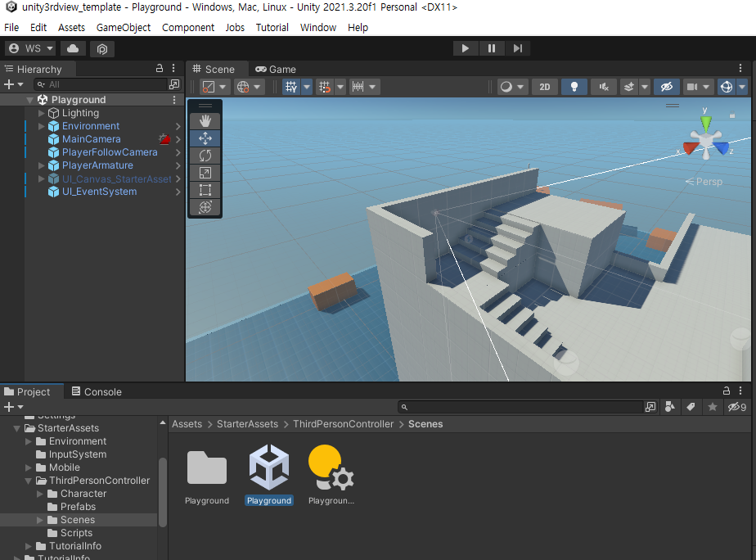Open the GameObject menu
Screen dimensions: 756x560
124,28
